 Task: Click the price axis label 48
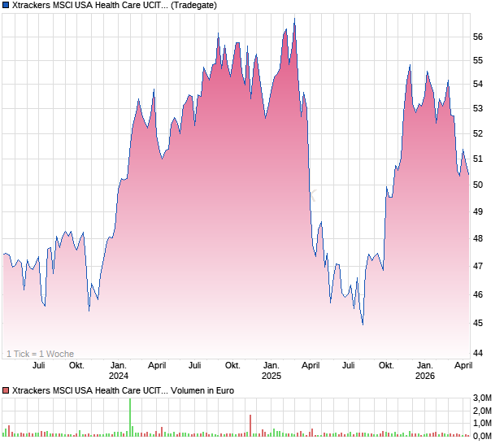pyautogui.click(x=478, y=238)
